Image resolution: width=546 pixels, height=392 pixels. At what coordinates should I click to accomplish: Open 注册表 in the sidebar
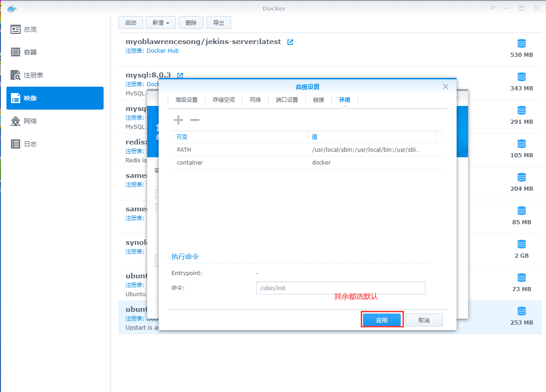[33, 75]
